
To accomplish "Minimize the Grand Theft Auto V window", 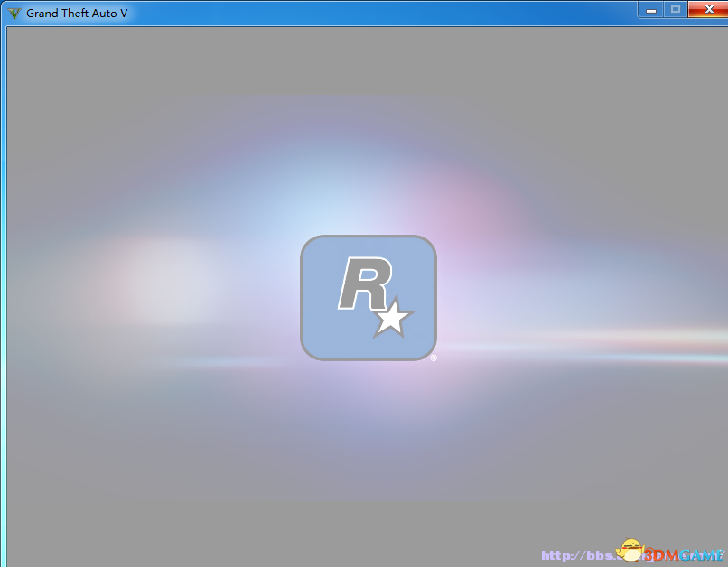I will coord(651,10).
